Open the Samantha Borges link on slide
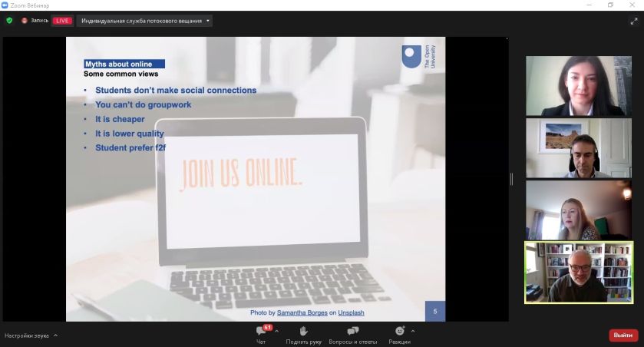The width and height of the screenshot is (644, 347). click(x=302, y=313)
